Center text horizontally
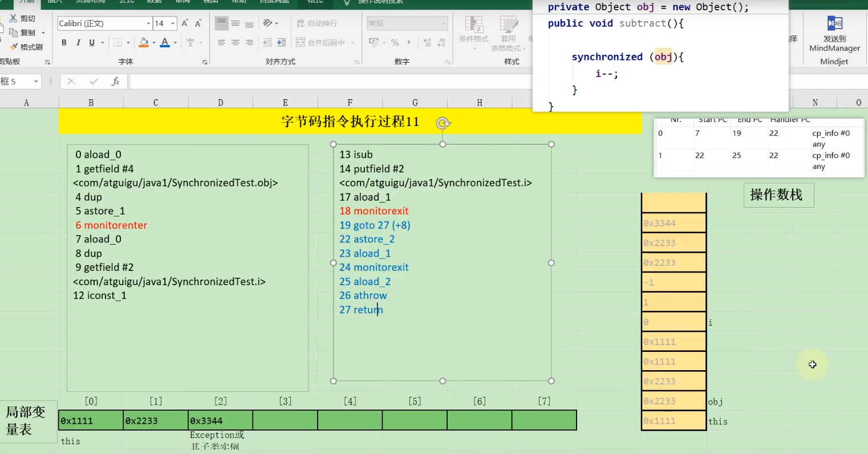Viewport: 868px width, 454px height. click(x=235, y=43)
